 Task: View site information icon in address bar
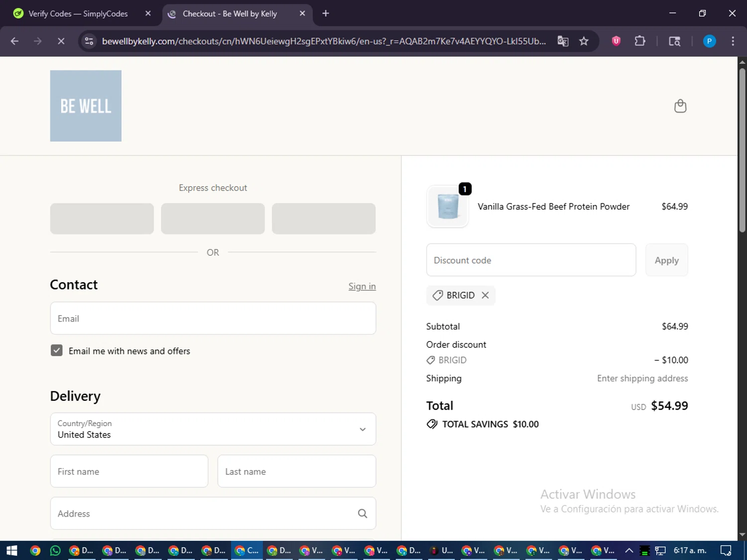(x=89, y=41)
